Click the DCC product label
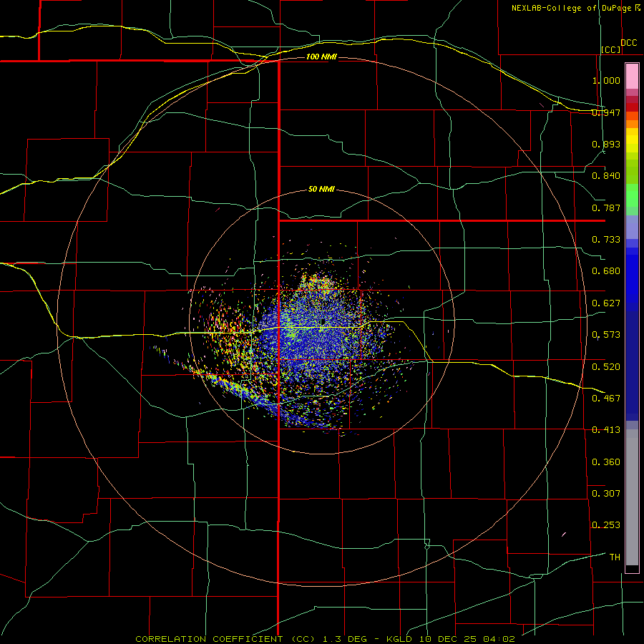The width and height of the screenshot is (644, 644). coord(628,43)
